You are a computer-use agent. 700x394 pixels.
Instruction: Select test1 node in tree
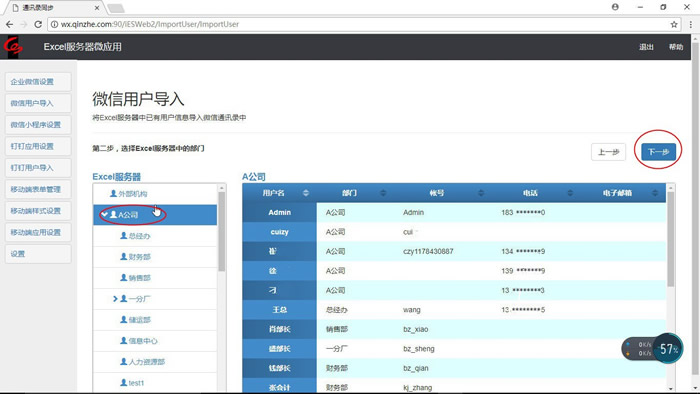[155, 382]
